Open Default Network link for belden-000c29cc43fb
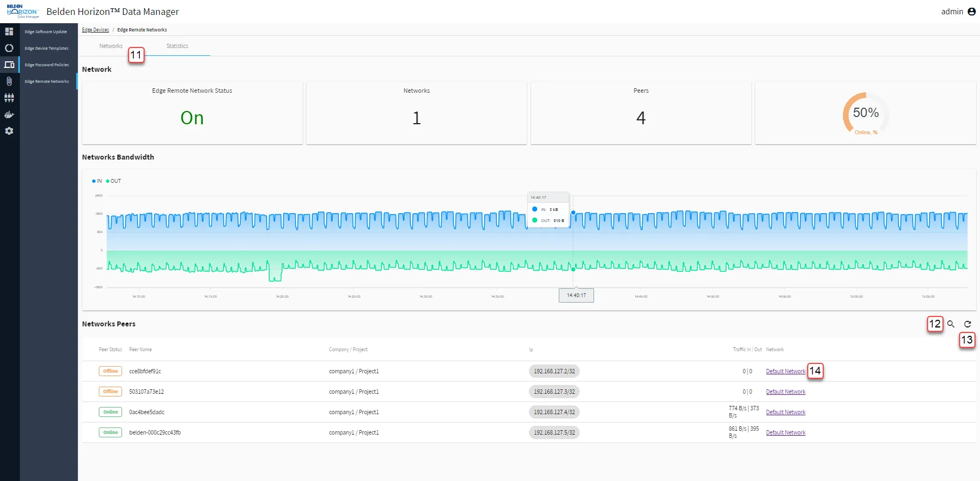The image size is (980, 481). pos(786,433)
